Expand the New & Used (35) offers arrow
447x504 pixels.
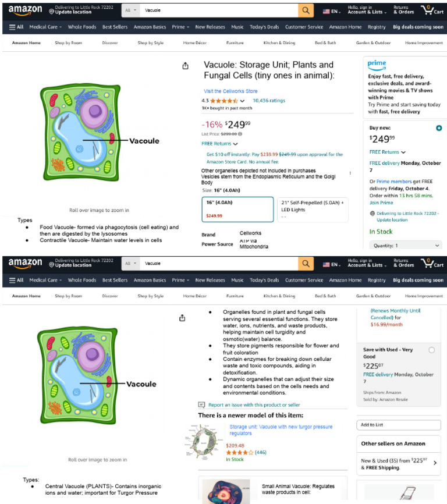[435, 463]
